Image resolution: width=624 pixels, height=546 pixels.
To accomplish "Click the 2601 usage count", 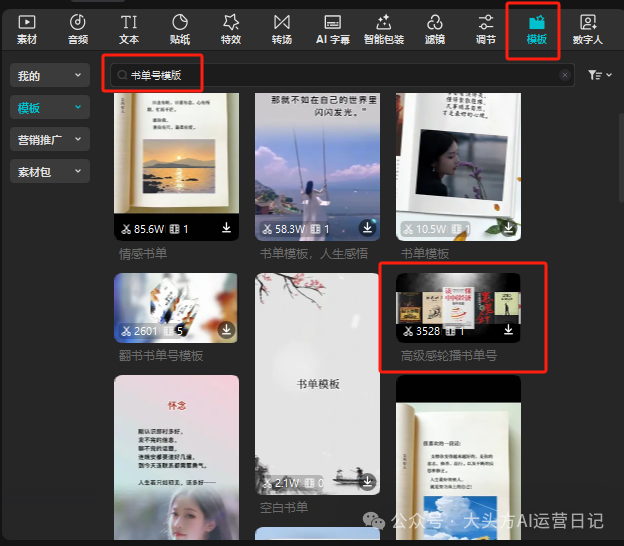I will [x=146, y=331].
